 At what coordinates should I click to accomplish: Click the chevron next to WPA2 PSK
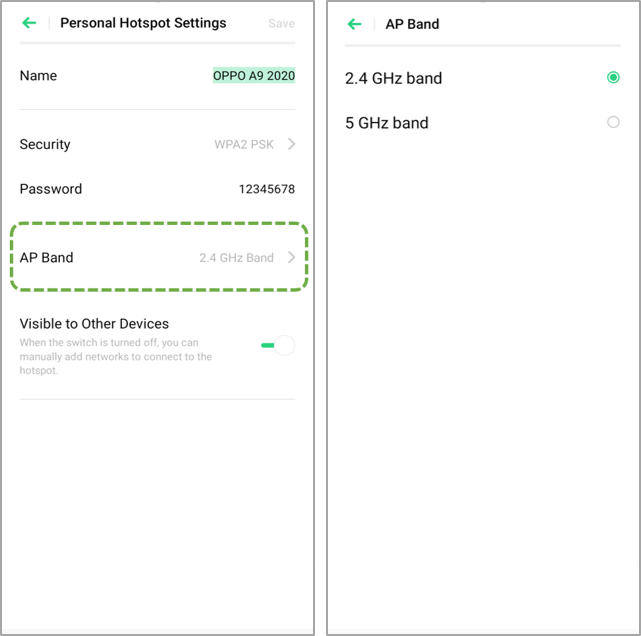click(x=291, y=144)
